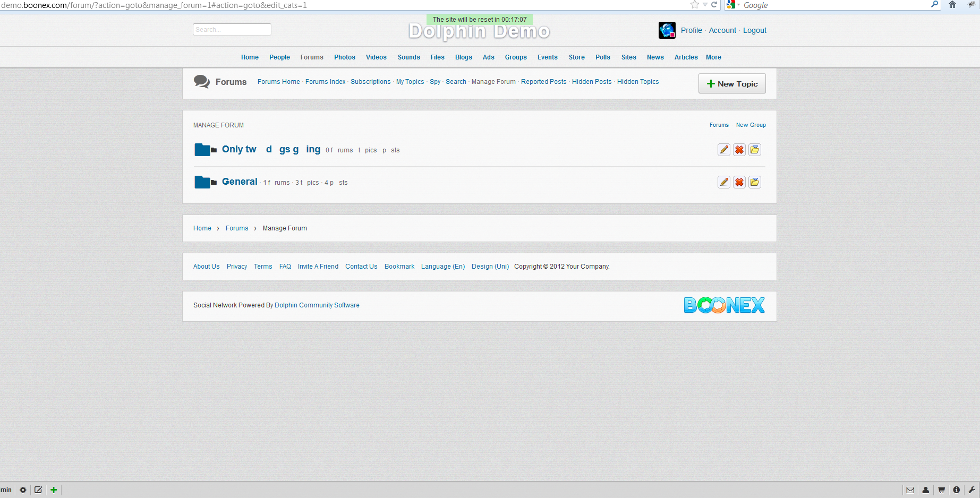
Task: Open the Videos navigation menu item
Action: (376, 57)
